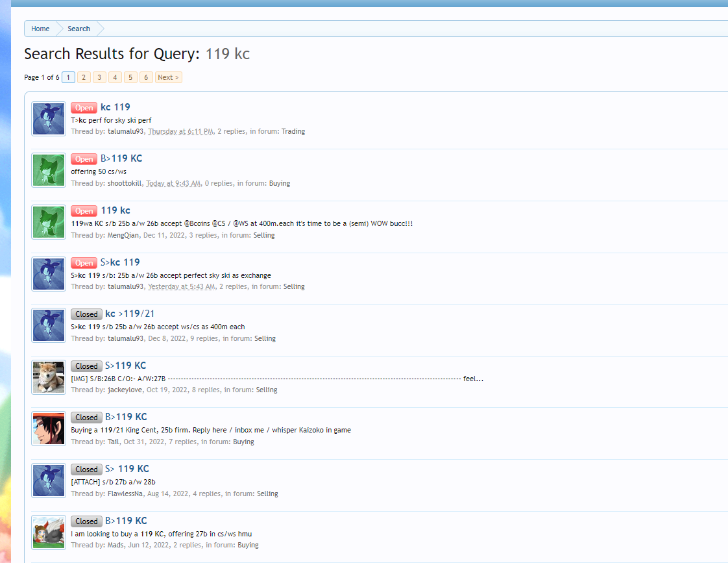Click 'Thursday at 6:11 PM' timestamp

[x=180, y=131]
